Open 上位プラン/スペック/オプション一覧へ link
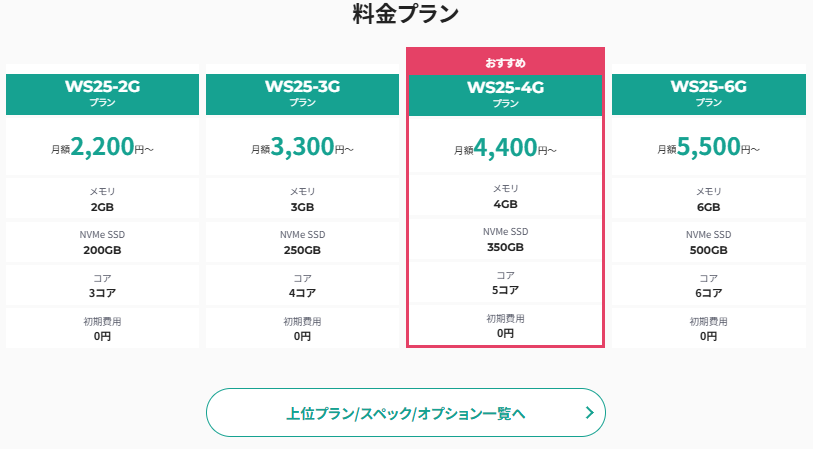 (x=405, y=412)
